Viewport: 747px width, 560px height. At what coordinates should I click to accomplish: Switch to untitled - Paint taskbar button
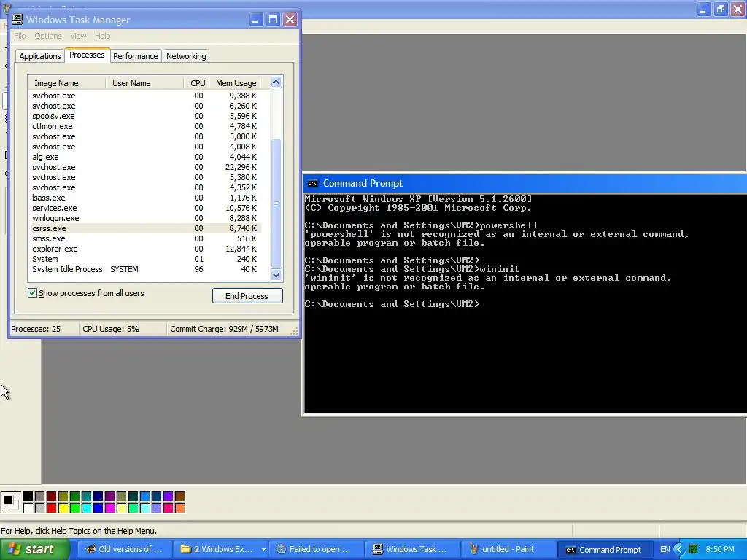pos(508,549)
